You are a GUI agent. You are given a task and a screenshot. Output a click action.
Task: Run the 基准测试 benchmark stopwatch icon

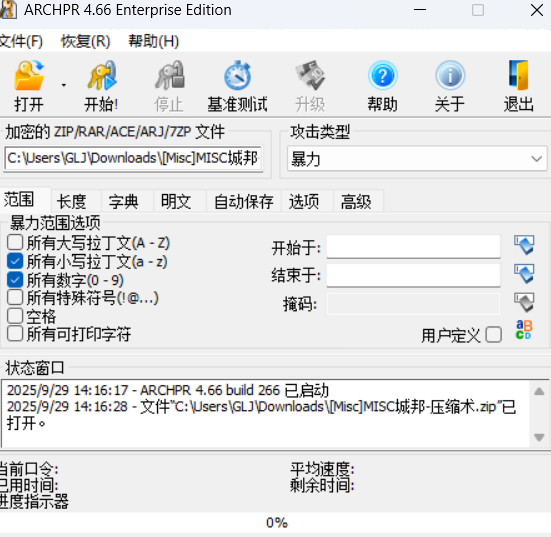[x=238, y=76]
